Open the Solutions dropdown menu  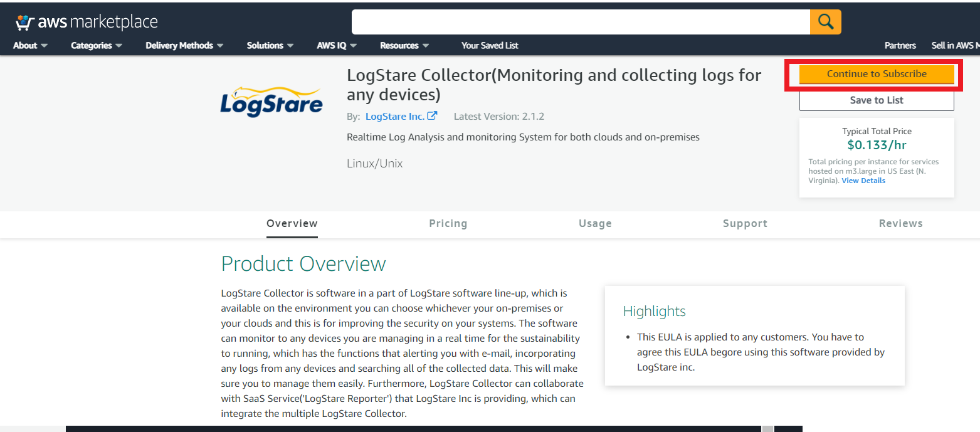pos(270,45)
